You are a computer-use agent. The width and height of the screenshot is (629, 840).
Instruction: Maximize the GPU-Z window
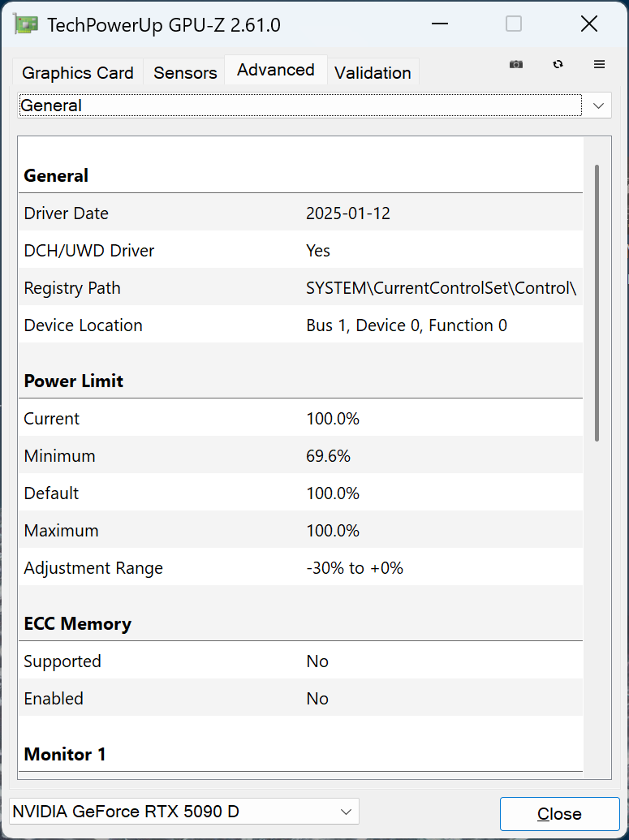[514, 24]
